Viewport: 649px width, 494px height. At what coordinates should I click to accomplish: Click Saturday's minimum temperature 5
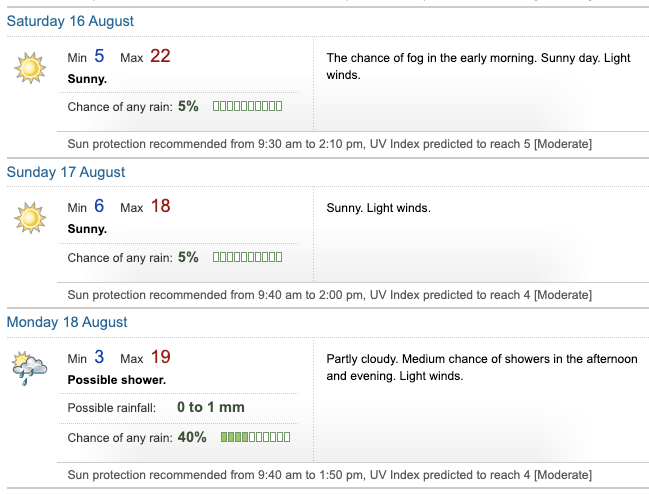point(99,56)
